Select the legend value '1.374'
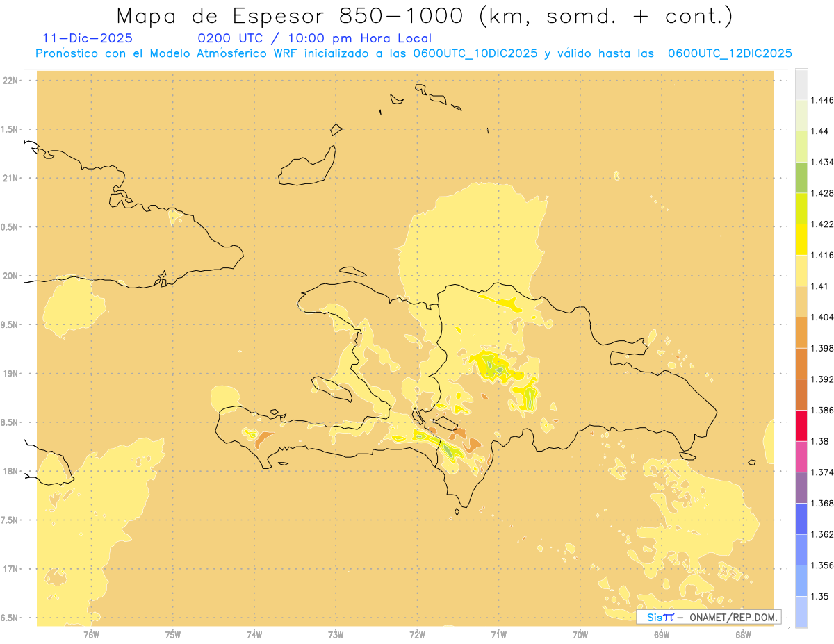The image size is (834, 644). click(x=822, y=472)
